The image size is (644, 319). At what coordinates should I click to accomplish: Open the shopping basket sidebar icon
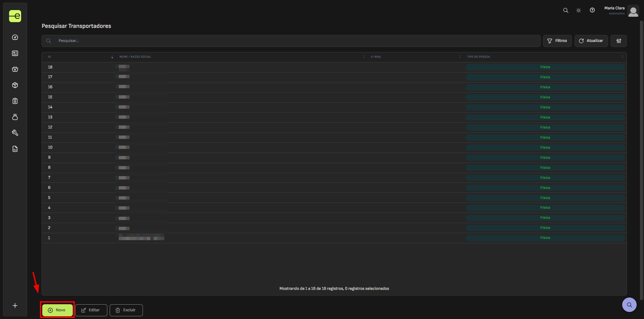click(15, 69)
